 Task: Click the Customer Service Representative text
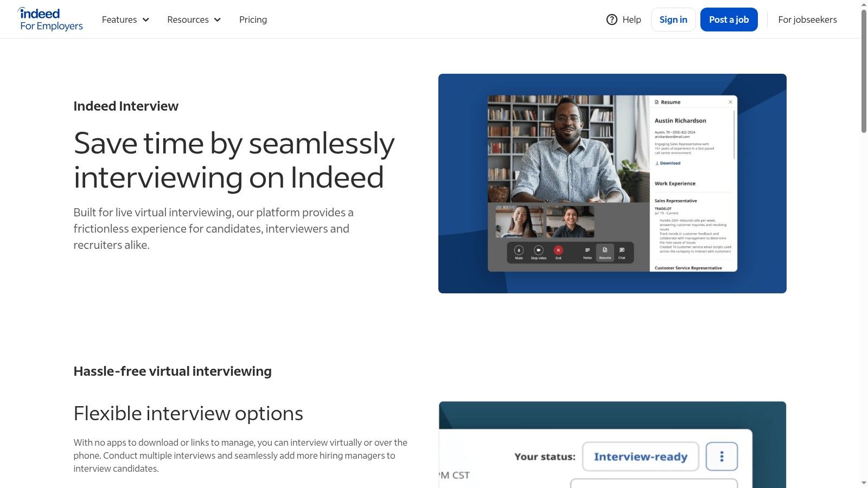point(688,268)
